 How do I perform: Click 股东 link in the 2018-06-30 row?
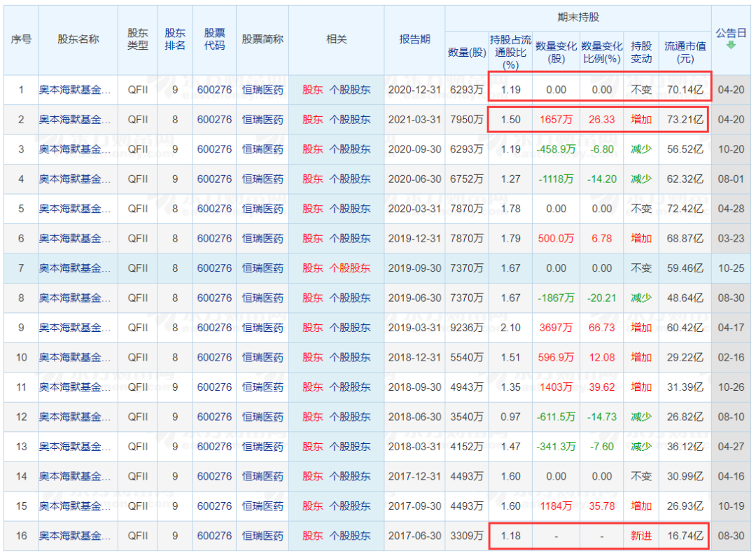313,417
